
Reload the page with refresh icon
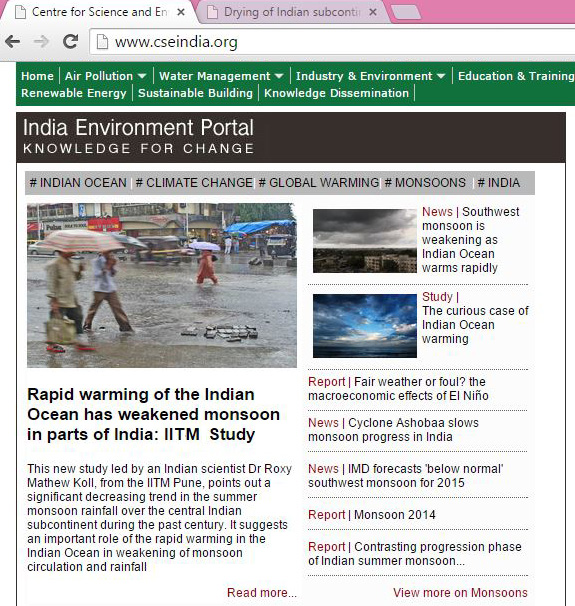71,41
